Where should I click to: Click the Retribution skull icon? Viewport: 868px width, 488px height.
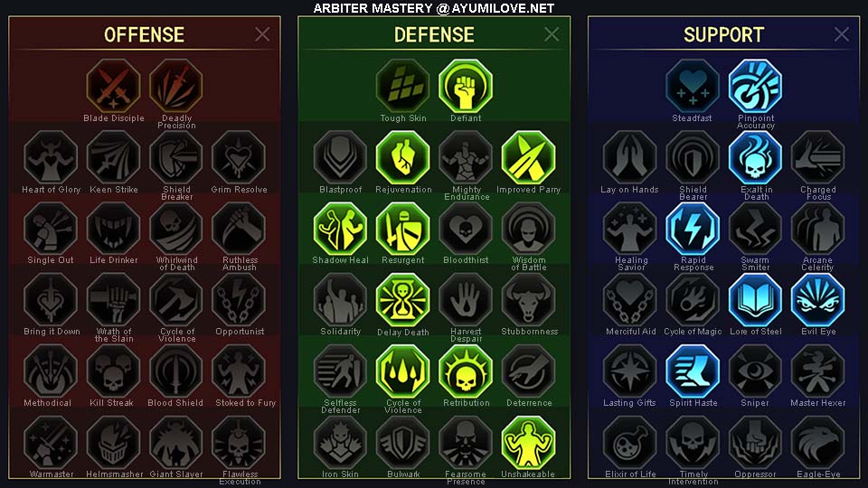[x=466, y=371]
